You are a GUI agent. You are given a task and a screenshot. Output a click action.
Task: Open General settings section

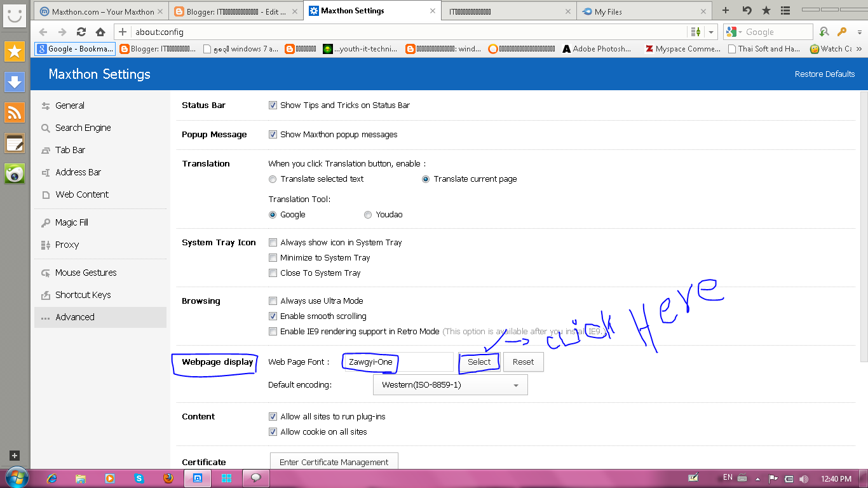pos(100,105)
